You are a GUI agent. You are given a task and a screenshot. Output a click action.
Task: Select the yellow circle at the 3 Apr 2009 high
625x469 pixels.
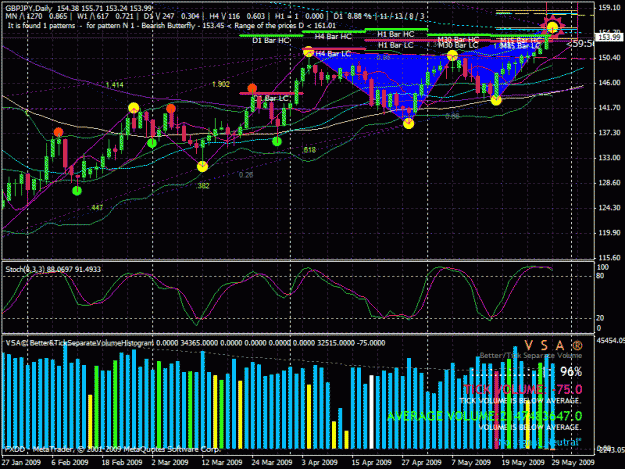click(308, 52)
